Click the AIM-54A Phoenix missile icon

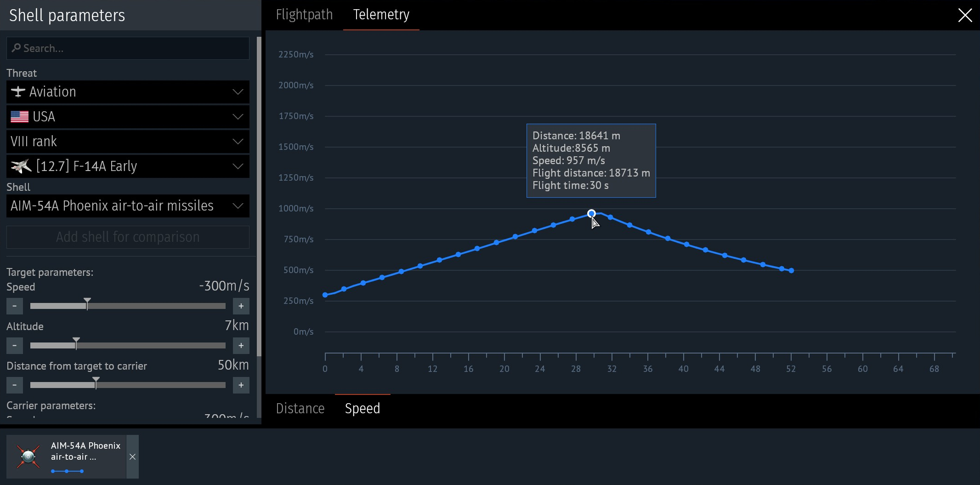pos(28,456)
